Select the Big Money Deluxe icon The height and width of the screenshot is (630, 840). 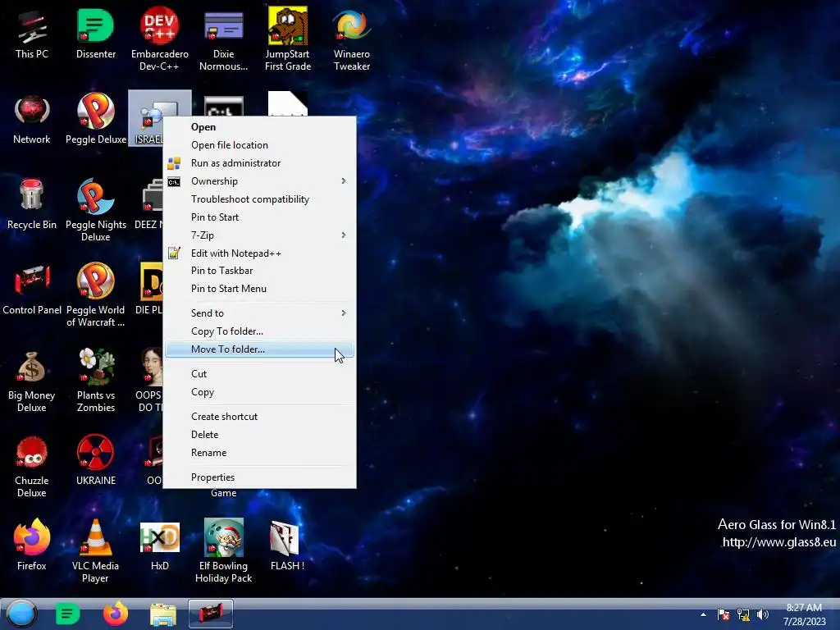(32, 381)
